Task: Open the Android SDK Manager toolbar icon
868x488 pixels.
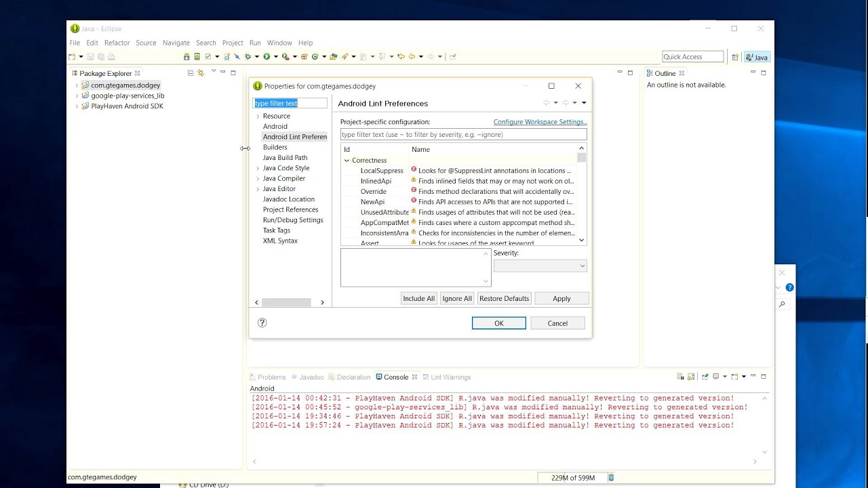Action: [186, 57]
